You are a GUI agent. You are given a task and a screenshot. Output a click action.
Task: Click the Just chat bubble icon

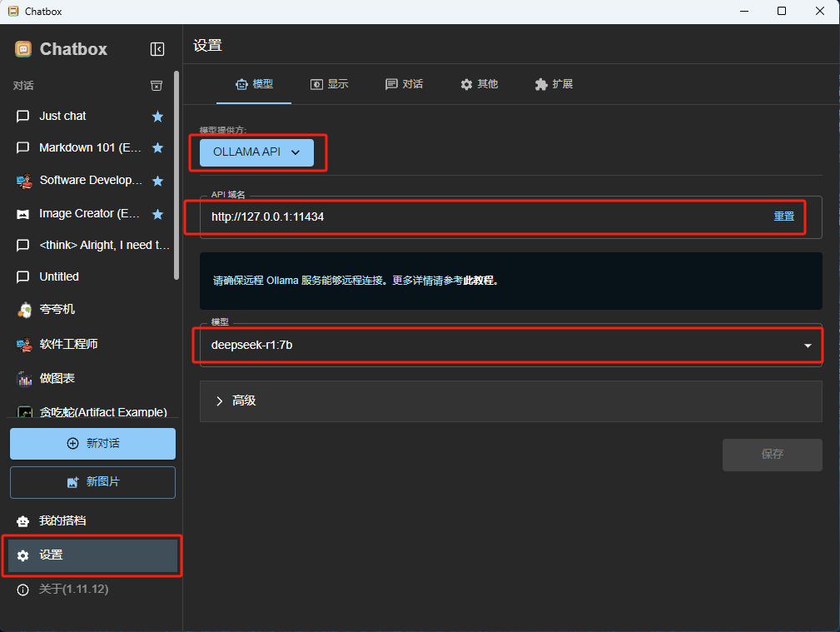click(x=22, y=117)
